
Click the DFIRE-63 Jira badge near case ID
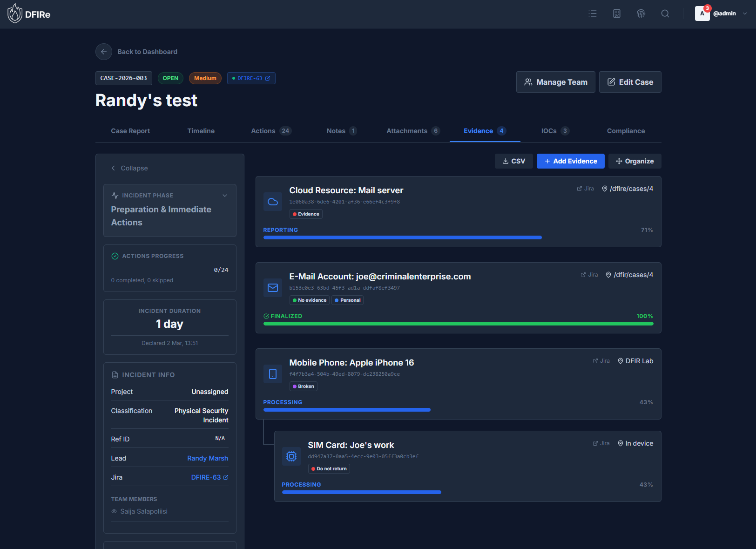(251, 78)
